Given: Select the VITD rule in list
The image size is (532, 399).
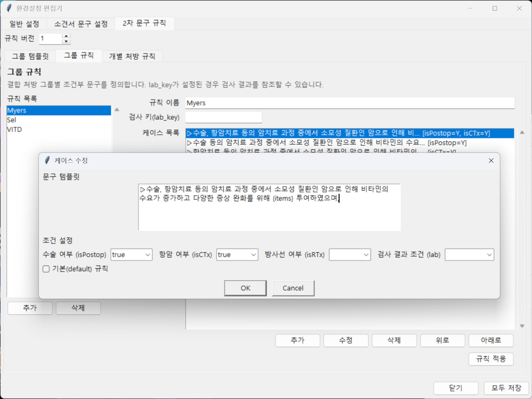Looking at the screenshot, I should (15, 129).
